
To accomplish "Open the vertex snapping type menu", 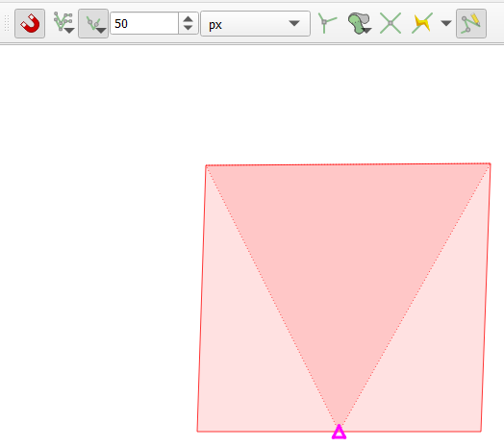I will click(x=93, y=23).
